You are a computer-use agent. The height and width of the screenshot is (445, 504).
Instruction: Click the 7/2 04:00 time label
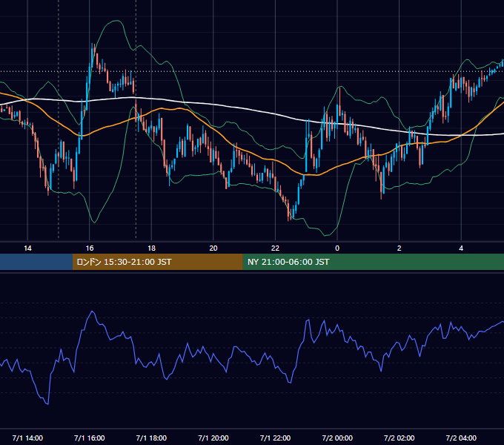[x=461, y=438]
